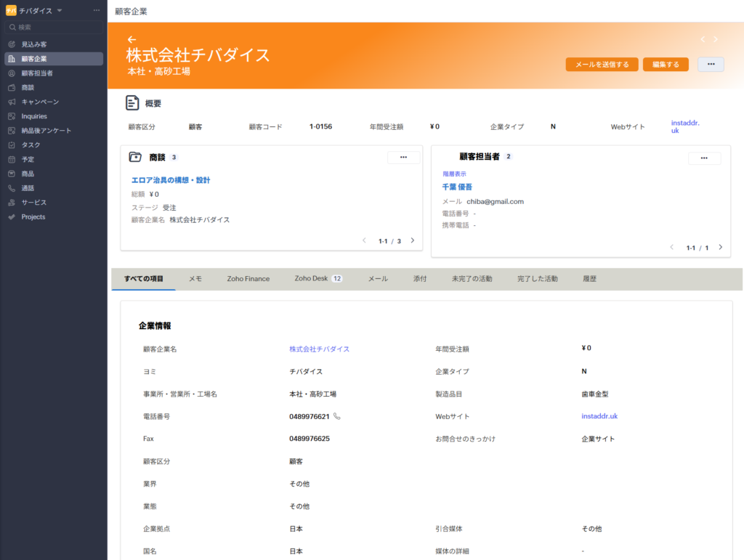Go to previous 商談 card page
The image size is (744, 560).
click(365, 240)
